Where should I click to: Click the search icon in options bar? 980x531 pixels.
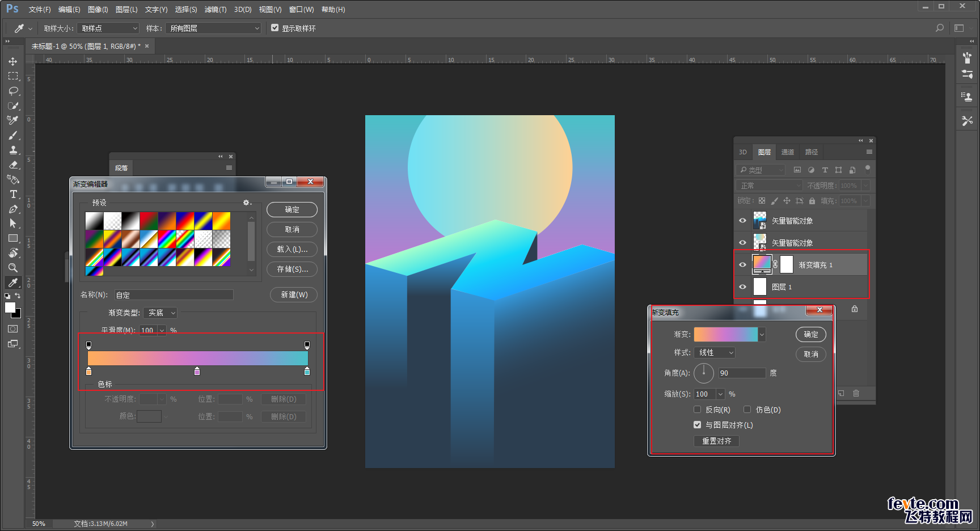(x=940, y=28)
